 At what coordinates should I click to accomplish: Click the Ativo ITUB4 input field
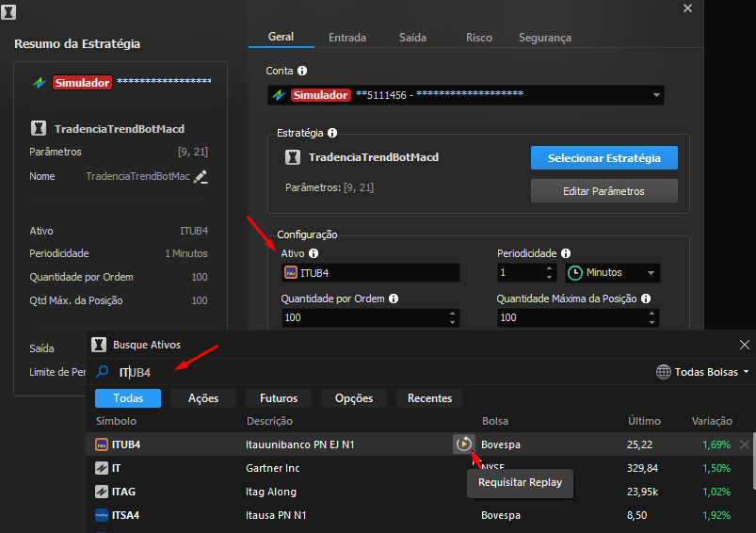pos(370,273)
